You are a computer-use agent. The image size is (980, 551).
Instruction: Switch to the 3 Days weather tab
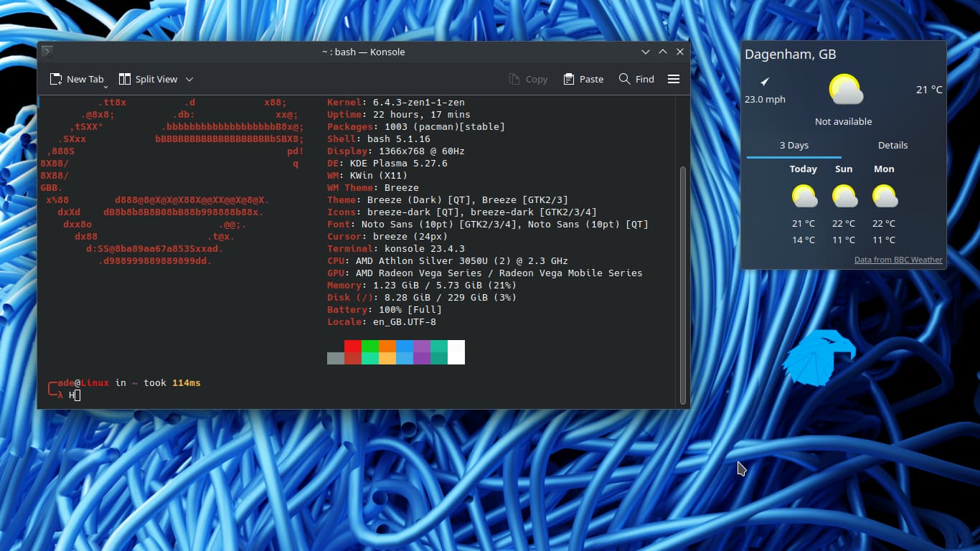tap(794, 145)
